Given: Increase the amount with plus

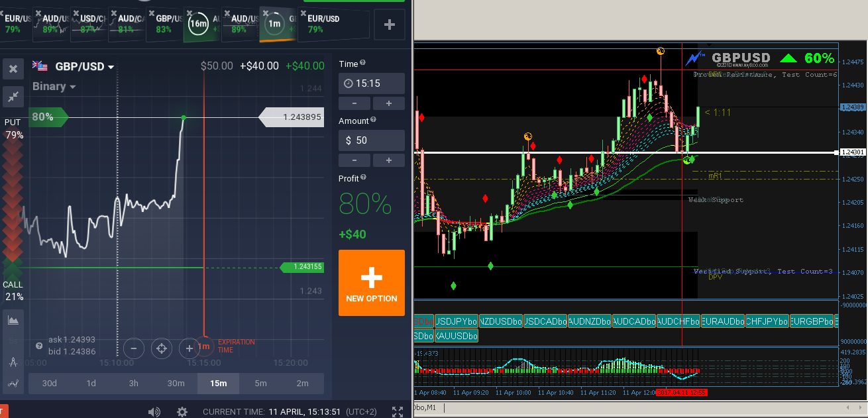Looking at the screenshot, I should 389,160.
